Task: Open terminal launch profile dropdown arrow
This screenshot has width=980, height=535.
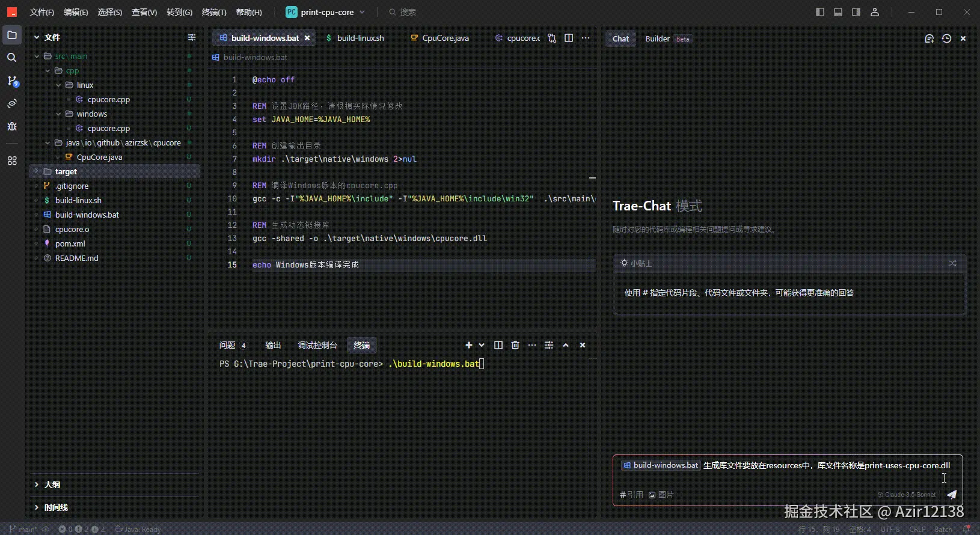Action: (482, 345)
